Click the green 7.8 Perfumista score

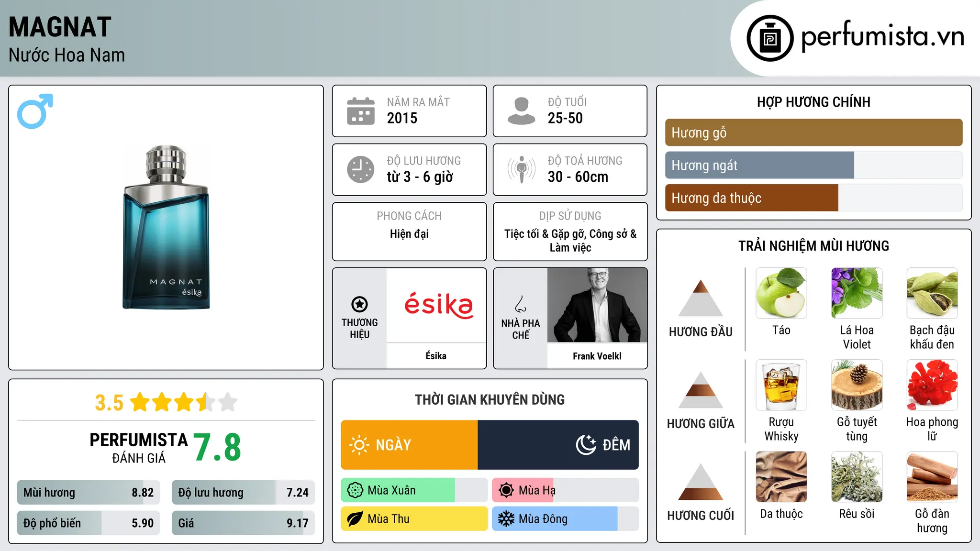point(217,447)
